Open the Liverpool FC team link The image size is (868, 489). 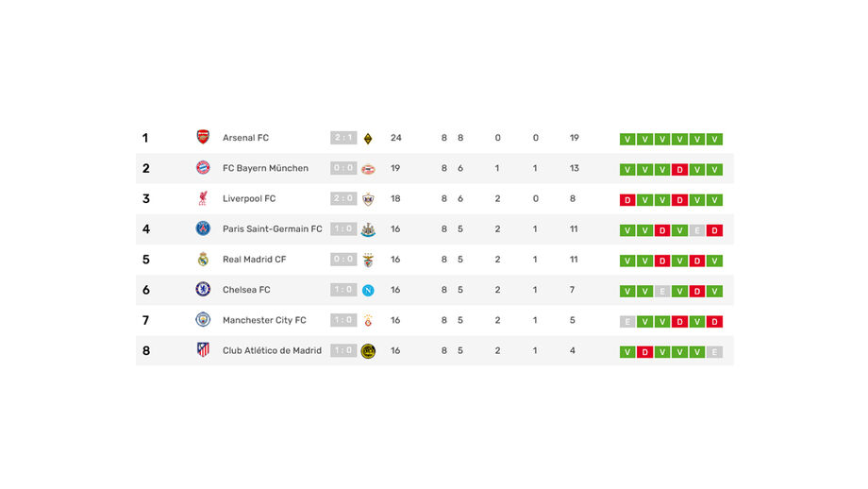[249, 198]
